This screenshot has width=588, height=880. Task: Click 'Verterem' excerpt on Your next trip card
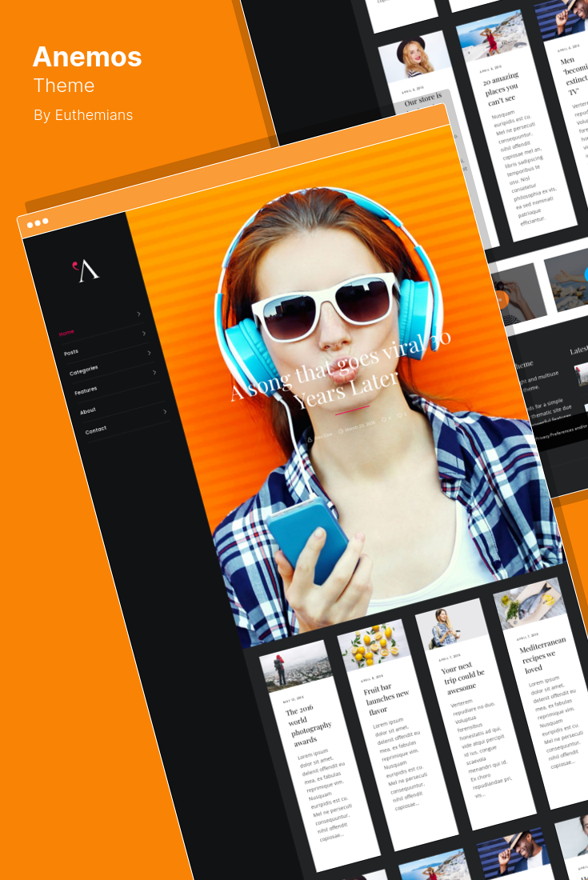coord(480,748)
